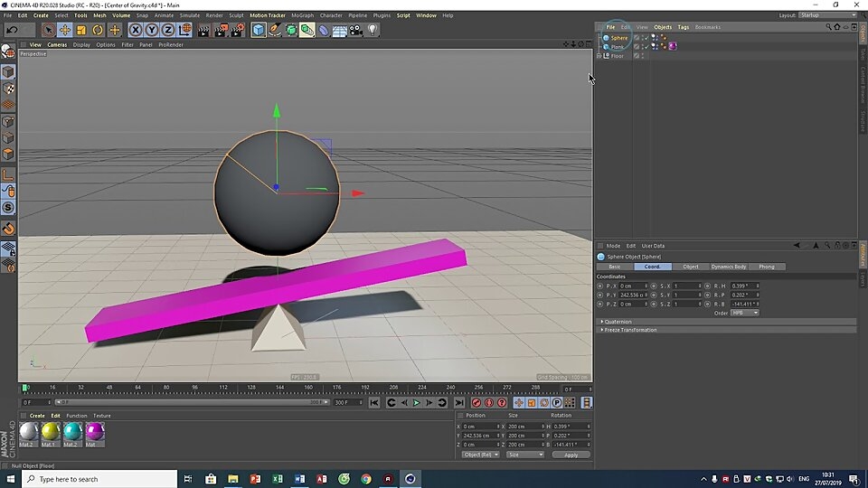The width and height of the screenshot is (868, 488).
Task: Open the Simulate menu
Action: pos(189,15)
